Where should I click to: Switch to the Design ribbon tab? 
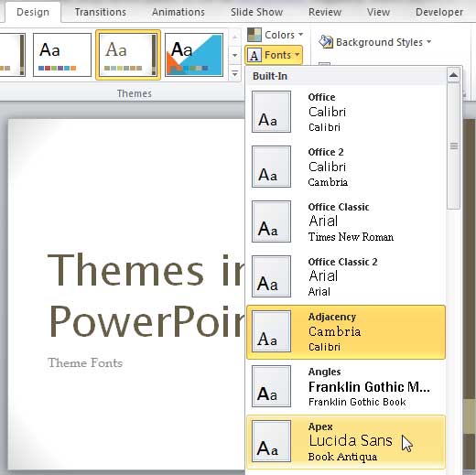coord(33,12)
